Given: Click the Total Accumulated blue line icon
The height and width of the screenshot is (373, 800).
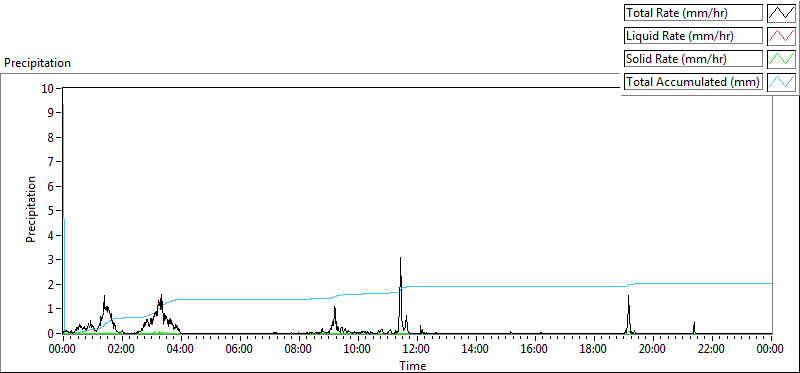Looking at the screenshot, I should [x=781, y=82].
